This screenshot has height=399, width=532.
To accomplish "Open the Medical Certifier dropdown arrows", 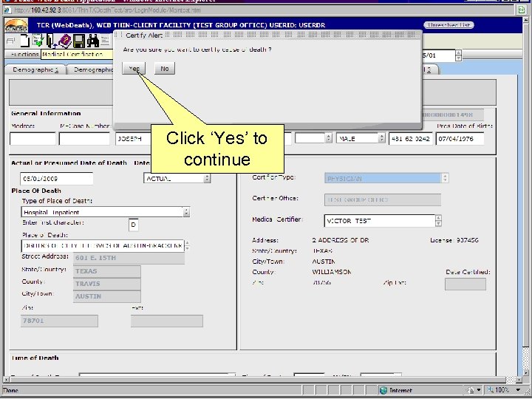I will coord(438,220).
